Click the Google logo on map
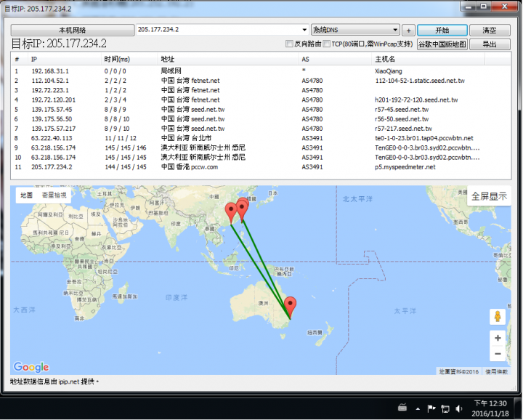This screenshot has height=420, width=523. click(31, 367)
